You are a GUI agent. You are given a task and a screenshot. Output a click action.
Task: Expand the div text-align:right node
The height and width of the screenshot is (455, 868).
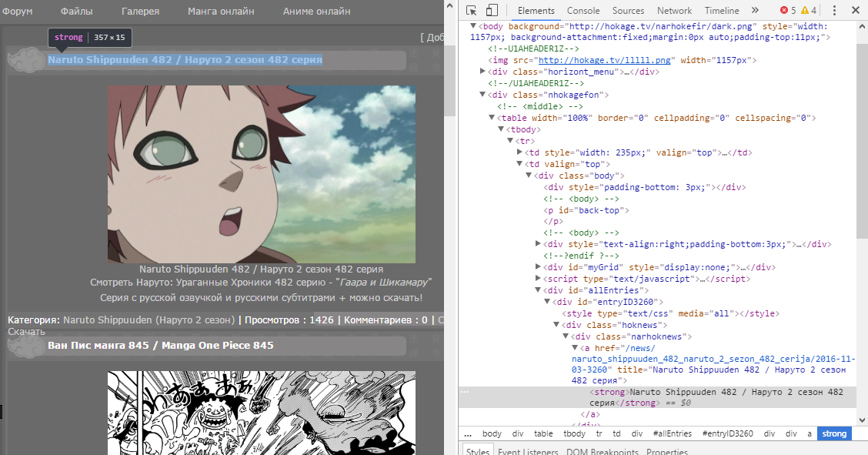[x=538, y=244]
